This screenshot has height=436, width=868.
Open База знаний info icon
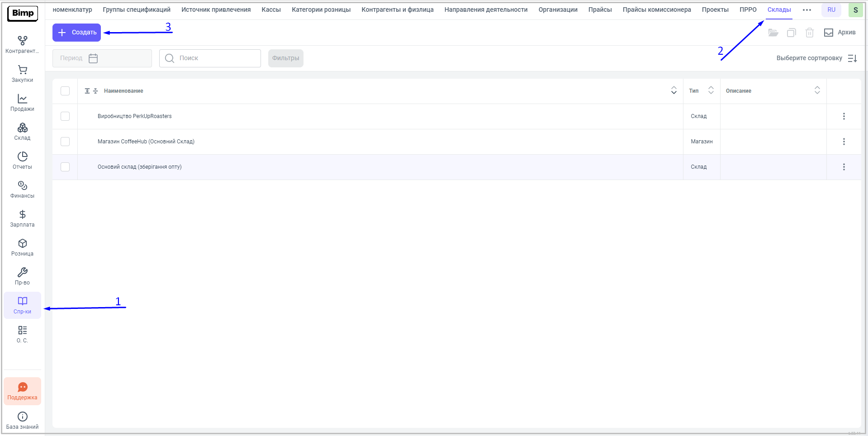[22, 420]
